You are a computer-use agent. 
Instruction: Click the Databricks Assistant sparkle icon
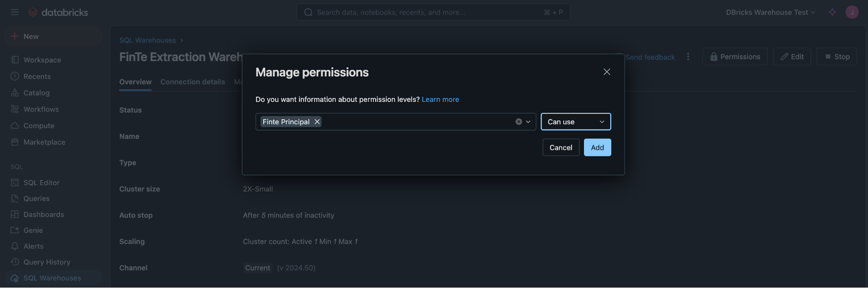tap(832, 12)
